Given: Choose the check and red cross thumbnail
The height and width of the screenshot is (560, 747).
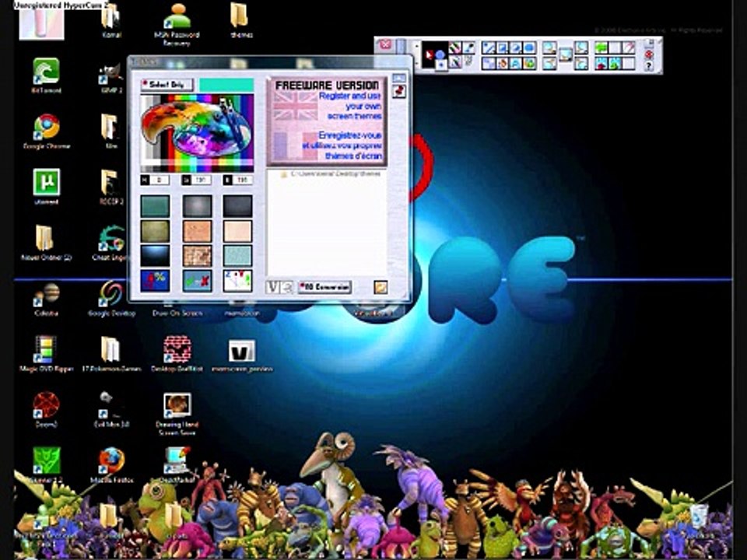Looking at the screenshot, I should pos(197,281).
